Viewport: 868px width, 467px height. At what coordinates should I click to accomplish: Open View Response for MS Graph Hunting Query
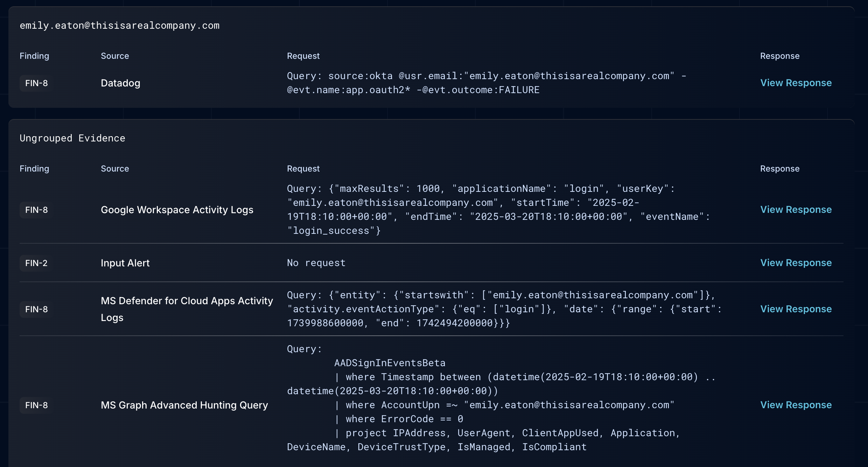click(x=796, y=405)
